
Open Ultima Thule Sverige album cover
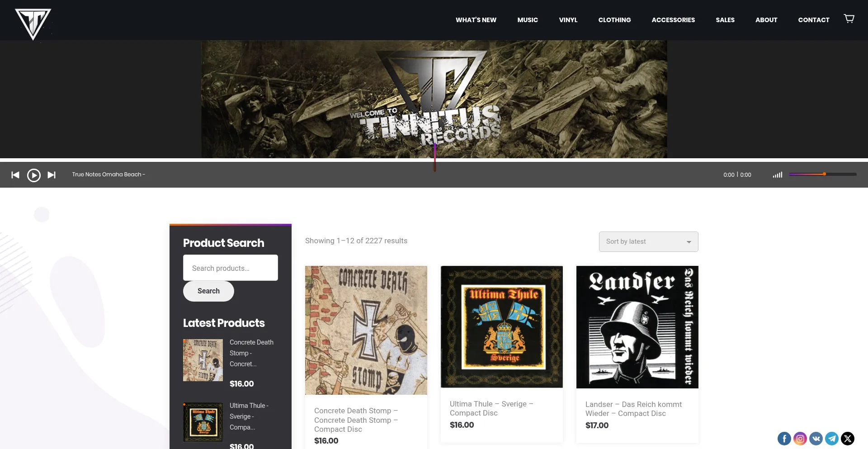pyautogui.click(x=502, y=327)
